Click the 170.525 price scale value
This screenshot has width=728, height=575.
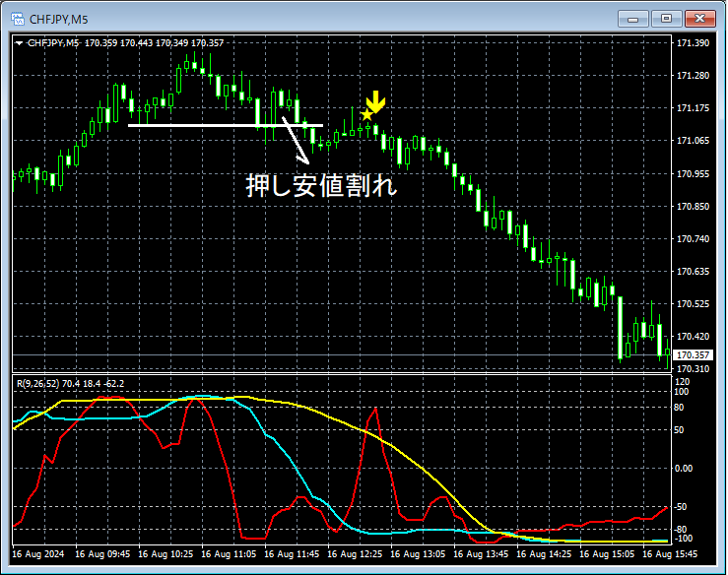pos(694,304)
